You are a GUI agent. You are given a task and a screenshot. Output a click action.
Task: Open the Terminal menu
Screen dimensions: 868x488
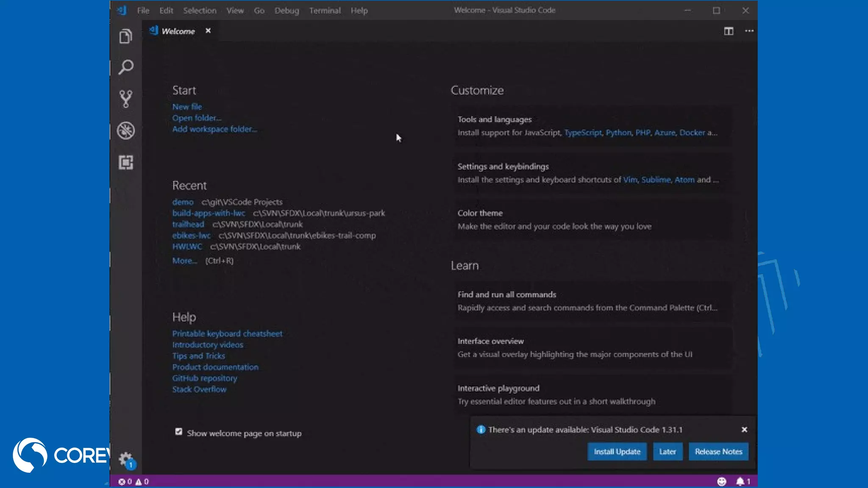(x=324, y=11)
